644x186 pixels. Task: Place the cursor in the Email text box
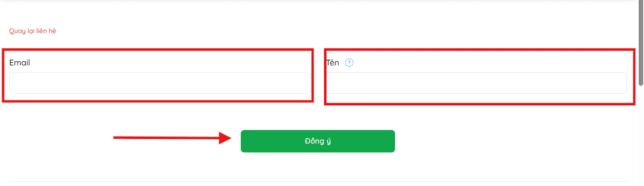point(160,83)
